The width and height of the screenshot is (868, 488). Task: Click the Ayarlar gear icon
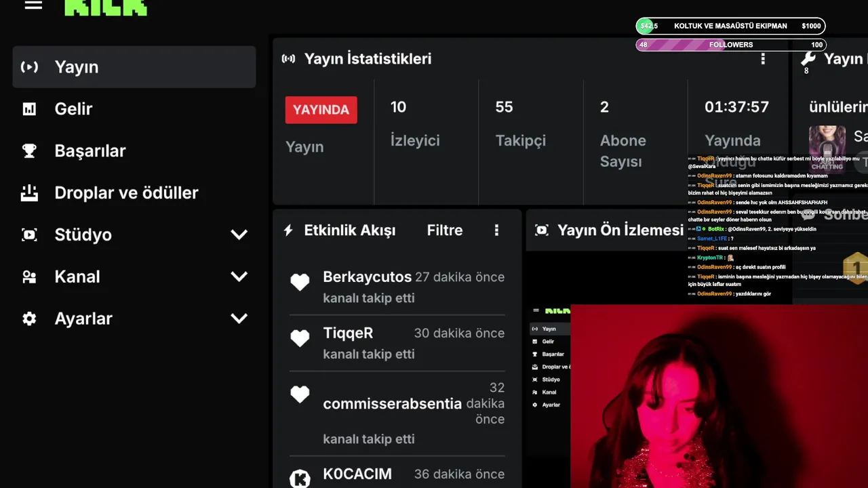tap(29, 319)
